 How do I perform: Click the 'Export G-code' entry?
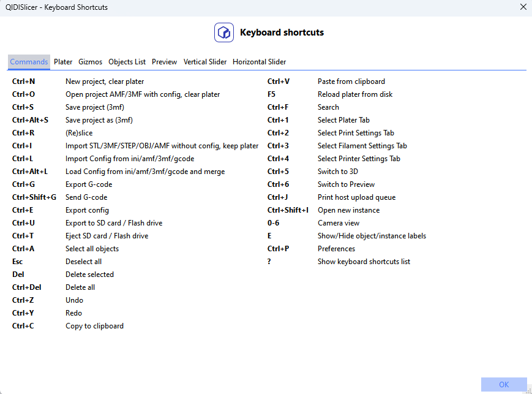tap(89, 184)
